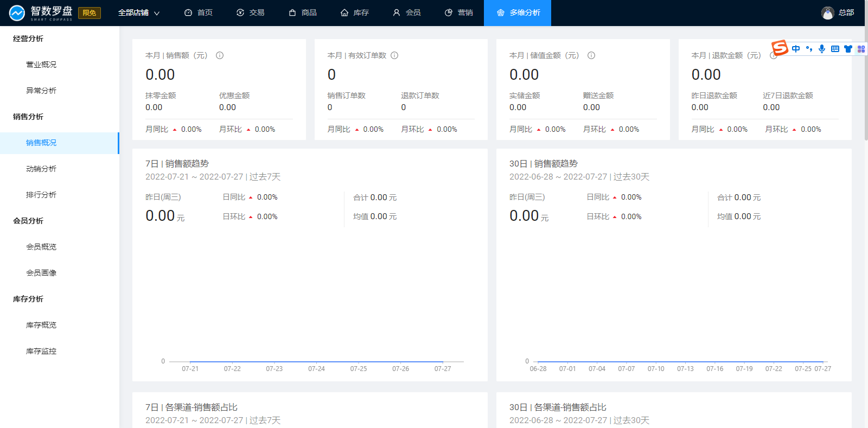Image resolution: width=868 pixels, height=428 pixels.
Task: Click Sogou microphone voice input icon
Action: (822, 49)
